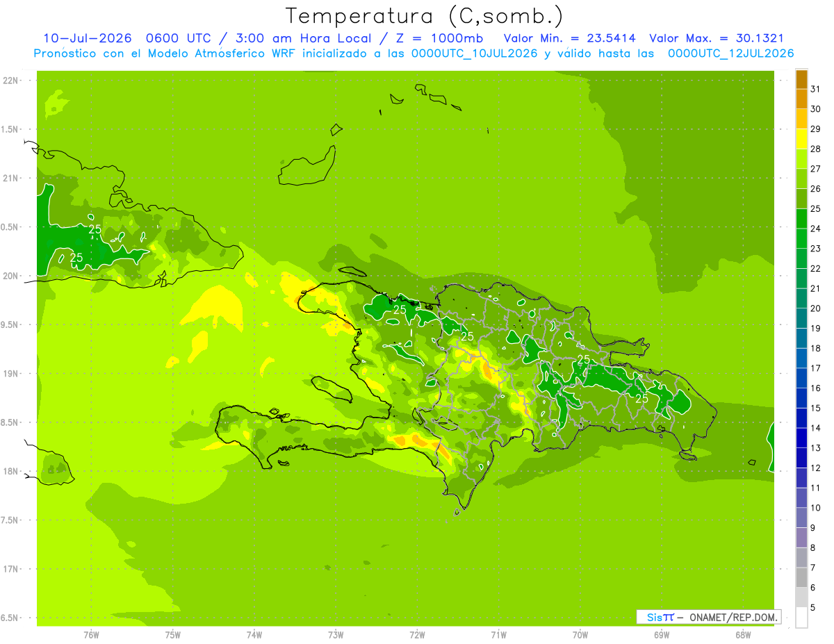This screenshot has height=644, width=834.
Task: Click the "20N" latitude axis label
Action: (x=10, y=276)
